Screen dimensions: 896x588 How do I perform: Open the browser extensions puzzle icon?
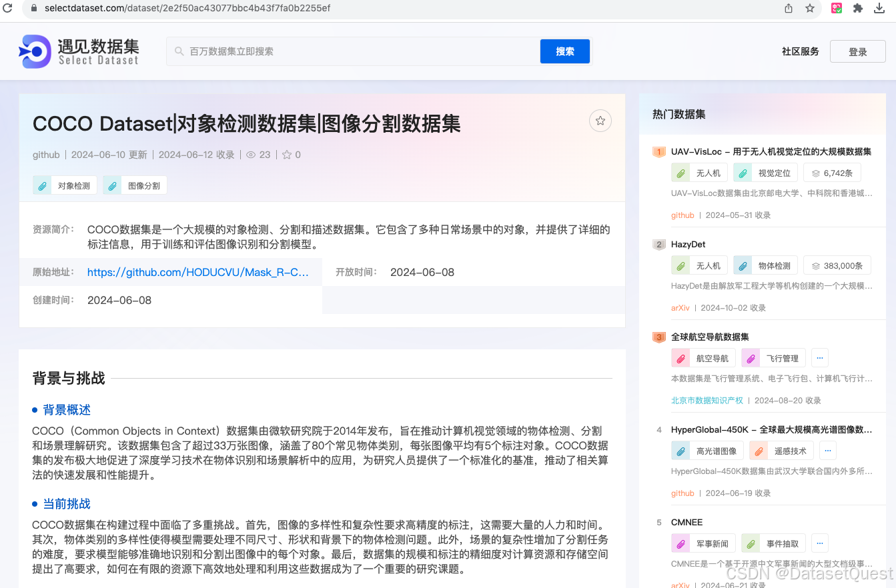pyautogui.click(x=858, y=8)
